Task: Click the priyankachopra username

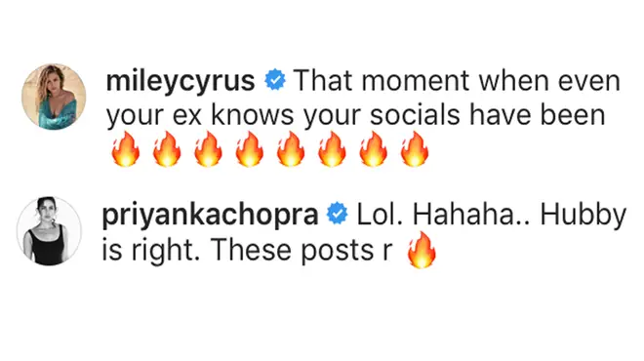Action: [210, 216]
